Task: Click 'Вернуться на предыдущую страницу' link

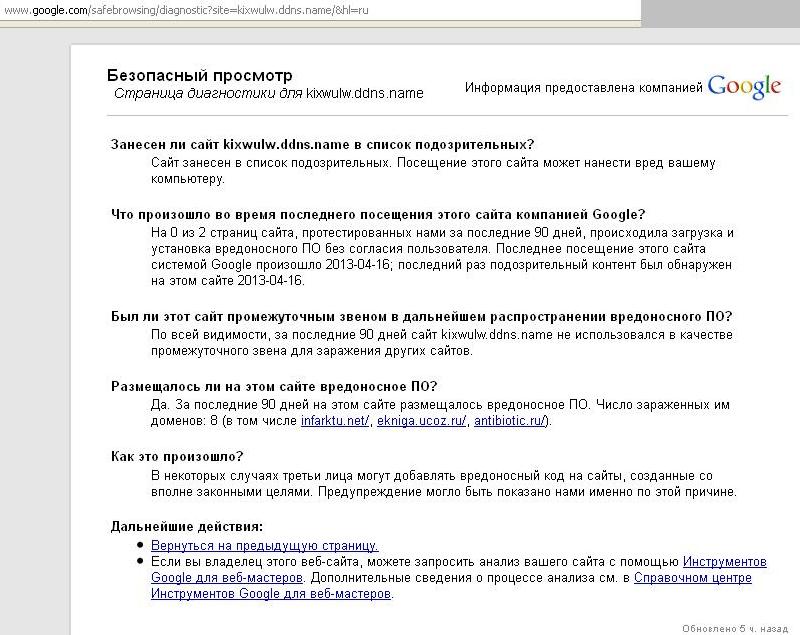Action: point(264,546)
